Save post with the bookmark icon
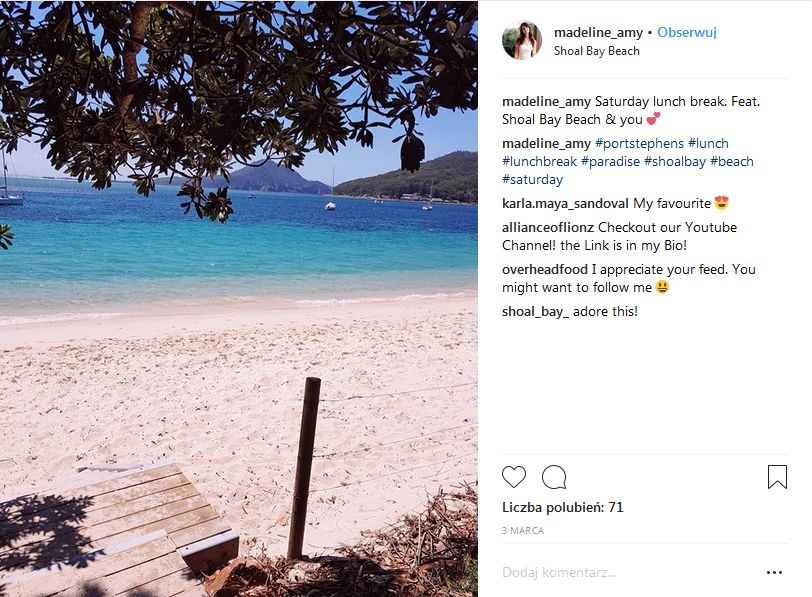Screen dimensions: 812x597 click(x=777, y=477)
